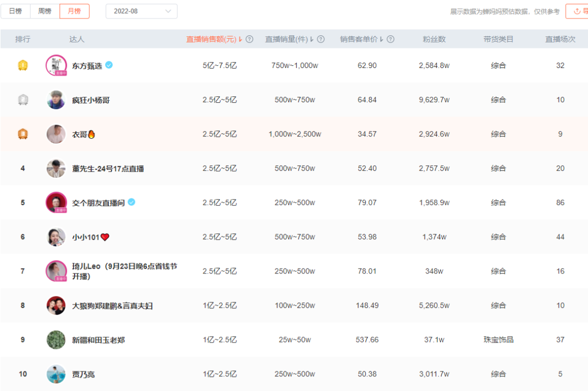Click the verified badge beside 东方甄选
Image resolution: width=588 pixels, height=391 pixels.
tap(109, 65)
